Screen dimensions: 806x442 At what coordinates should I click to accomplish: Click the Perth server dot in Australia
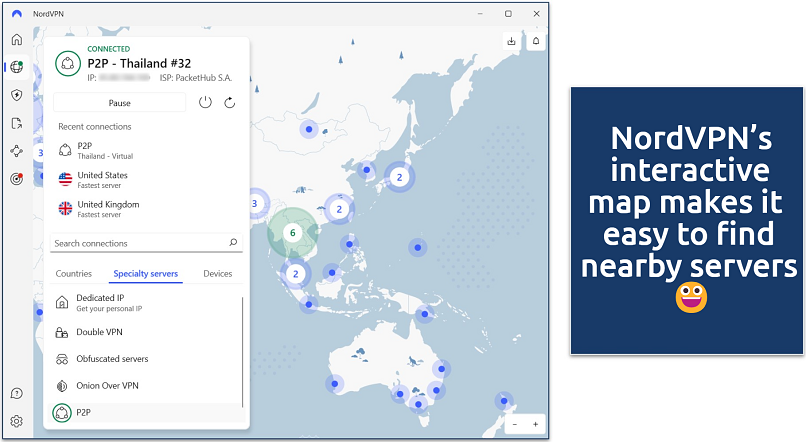tap(335, 384)
